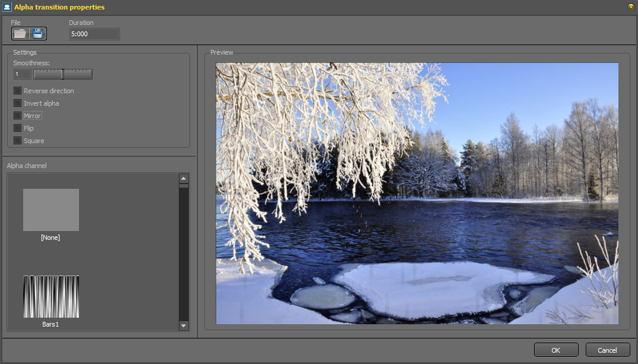Click the Duration field showing 5:000
The image size is (638, 364).
94,34
